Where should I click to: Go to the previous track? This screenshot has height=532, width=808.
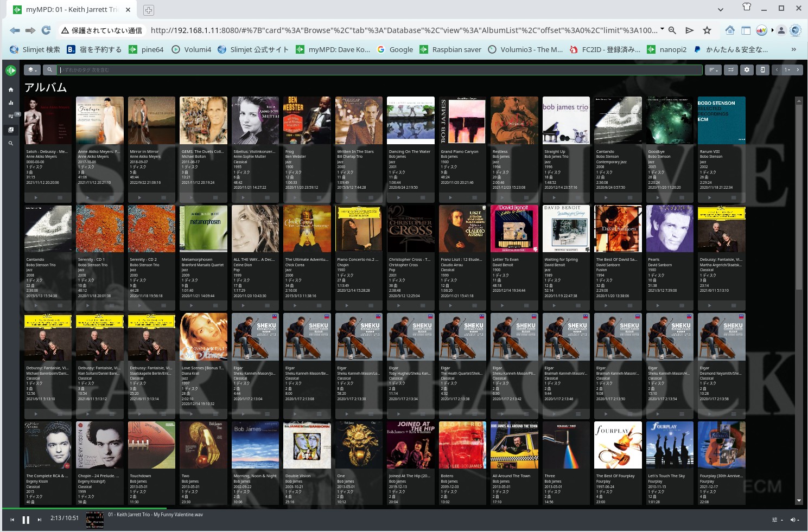tap(12, 520)
